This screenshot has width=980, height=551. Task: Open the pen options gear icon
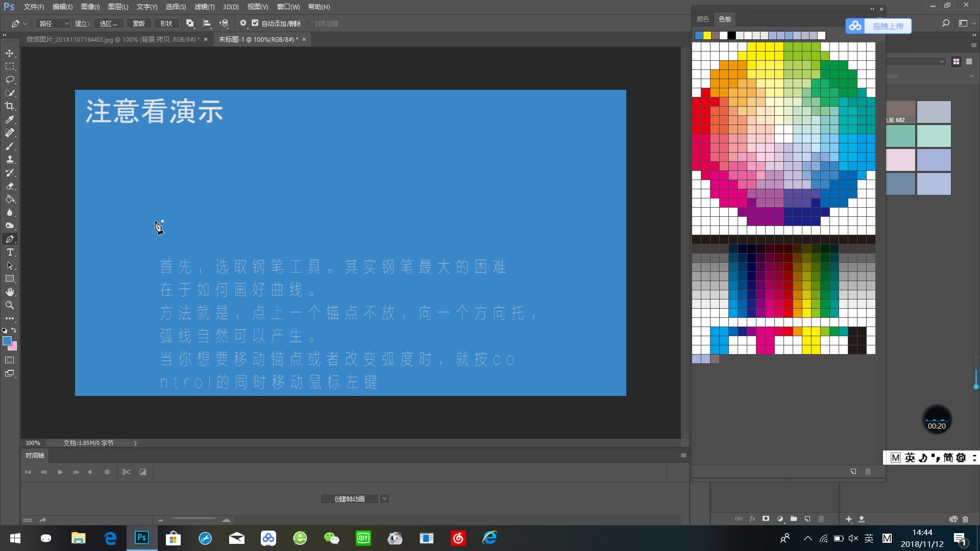(x=243, y=23)
